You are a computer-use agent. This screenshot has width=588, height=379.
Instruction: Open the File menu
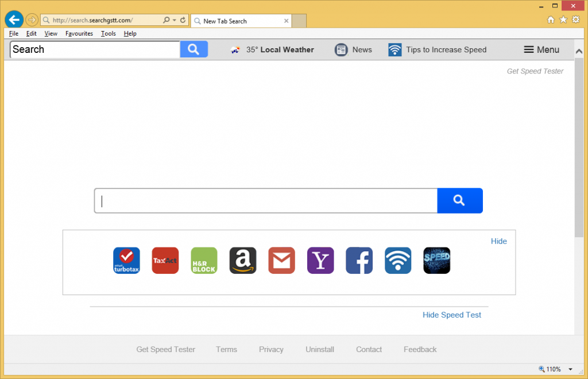[x=14, y=33]
